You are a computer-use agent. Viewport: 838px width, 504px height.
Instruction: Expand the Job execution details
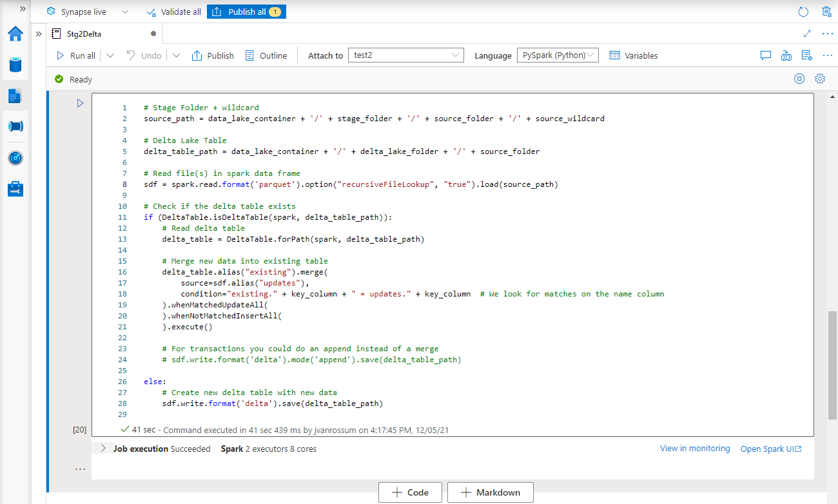[102, 449]
